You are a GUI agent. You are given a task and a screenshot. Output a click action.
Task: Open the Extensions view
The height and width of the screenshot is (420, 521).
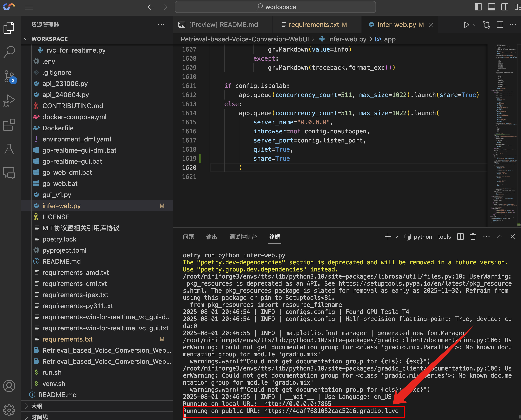[x=9, y=125]
